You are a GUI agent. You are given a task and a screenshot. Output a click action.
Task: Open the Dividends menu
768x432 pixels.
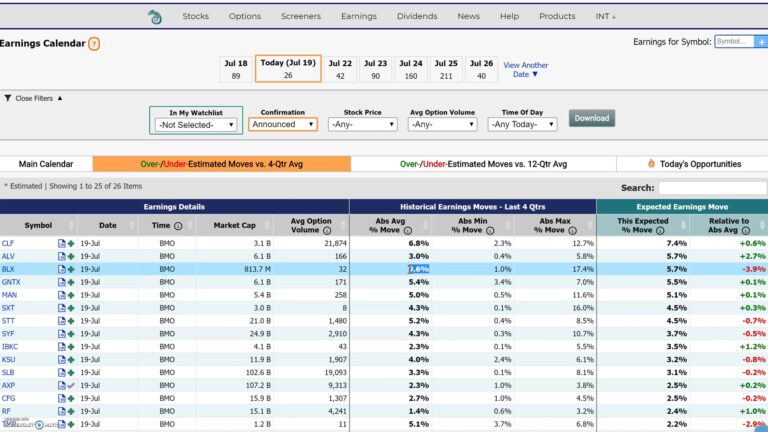click(417, 16)
